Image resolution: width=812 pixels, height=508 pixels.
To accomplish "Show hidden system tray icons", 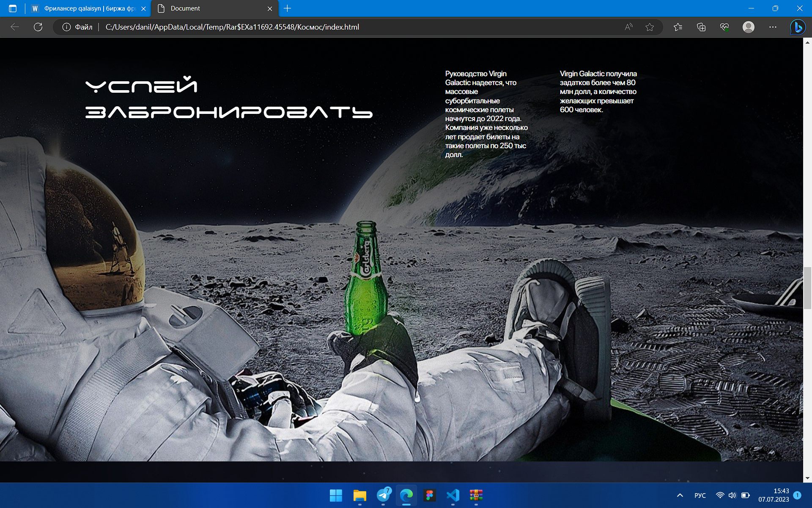I will point(680,495).
